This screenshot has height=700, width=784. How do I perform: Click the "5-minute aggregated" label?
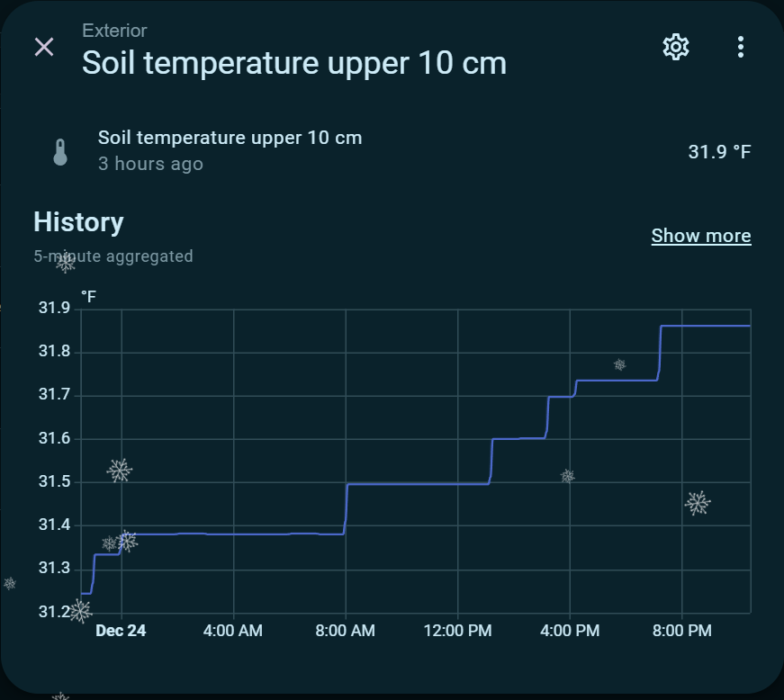(x=113, y=256)
